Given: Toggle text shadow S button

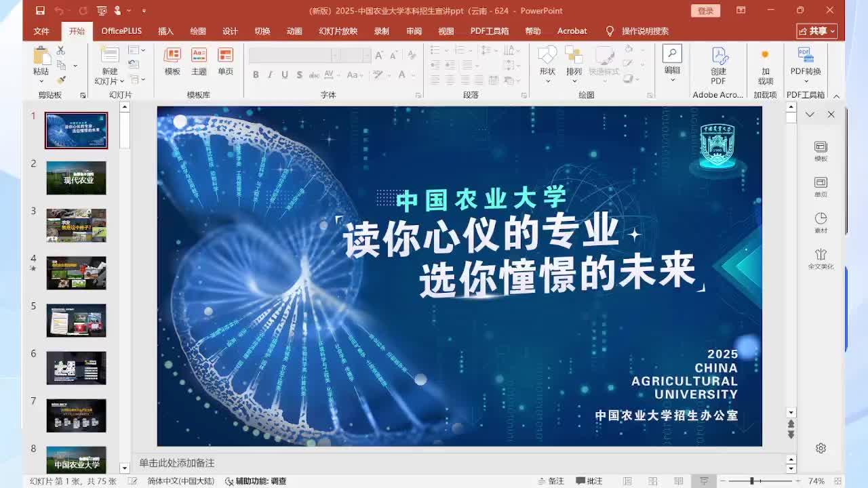Looking at the screenshot, I should point(300,75).
